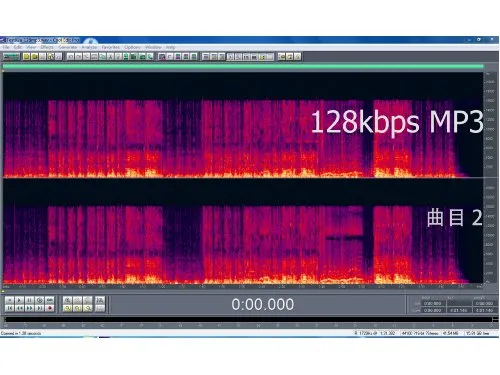The height and width of the screenshot is (375, 500).
Task: Click the Fast Forward double-arrow button
Action: tap(29, 308)
